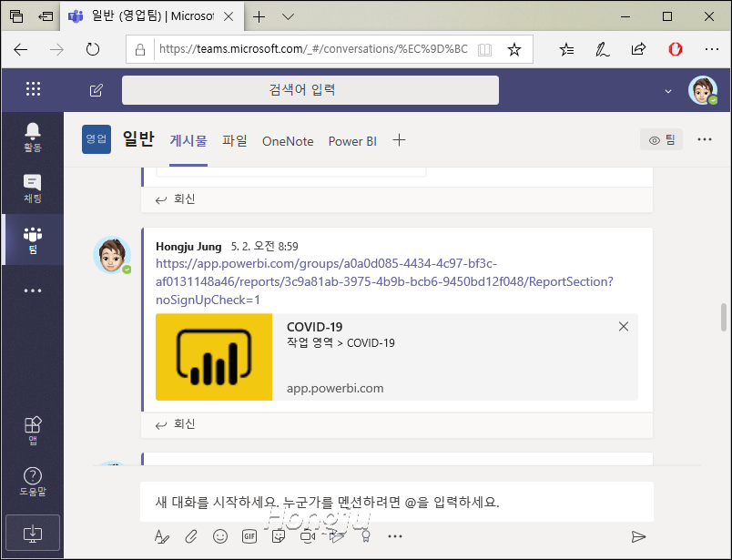Add a new channel tab
The width and height of the screenshot is (732, 560).
399,139
